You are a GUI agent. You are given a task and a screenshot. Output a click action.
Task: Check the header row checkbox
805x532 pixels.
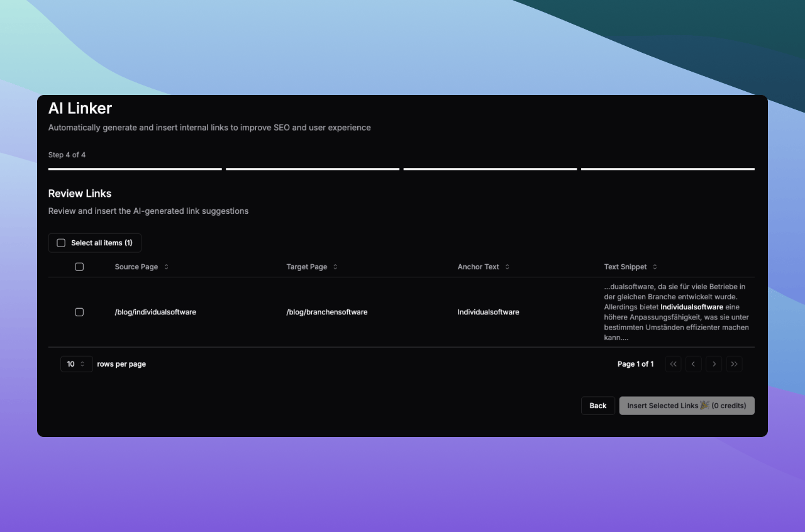click(x=79, y=267)
